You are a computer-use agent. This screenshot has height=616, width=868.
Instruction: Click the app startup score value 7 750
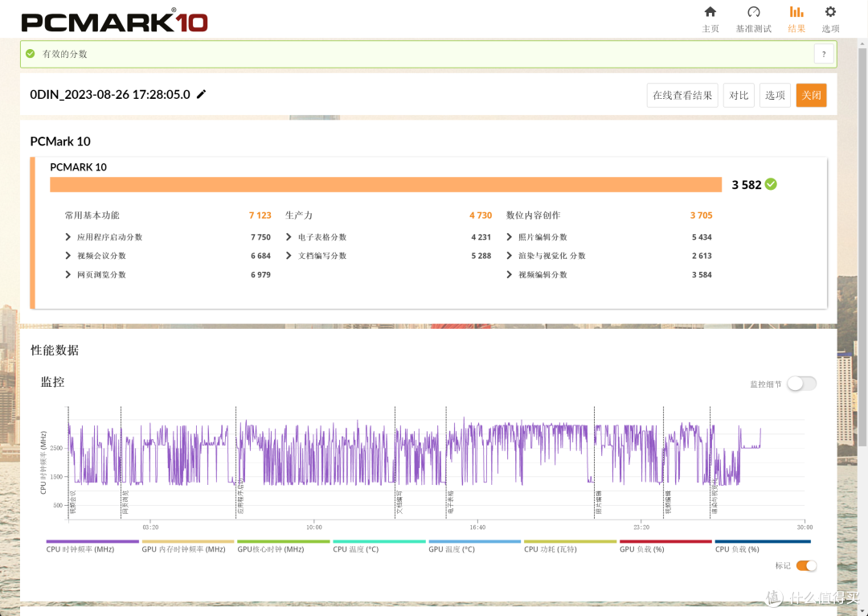(x=260, y=237)
